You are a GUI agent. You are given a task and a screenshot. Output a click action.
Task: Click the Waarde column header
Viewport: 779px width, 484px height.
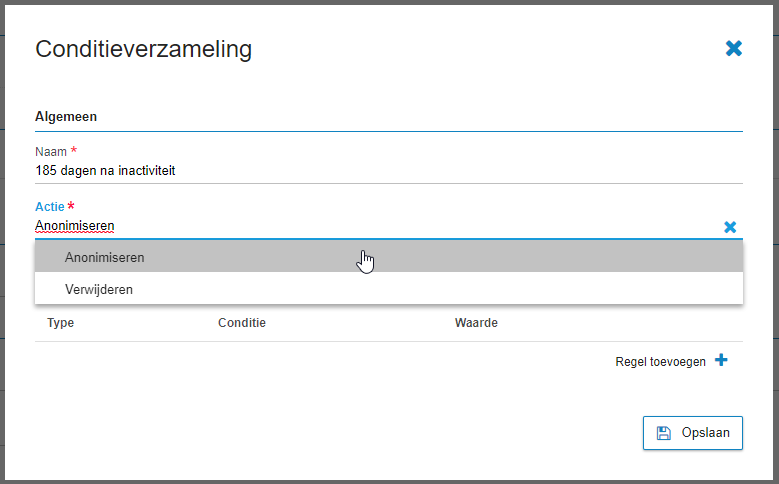tap(476, 323)
